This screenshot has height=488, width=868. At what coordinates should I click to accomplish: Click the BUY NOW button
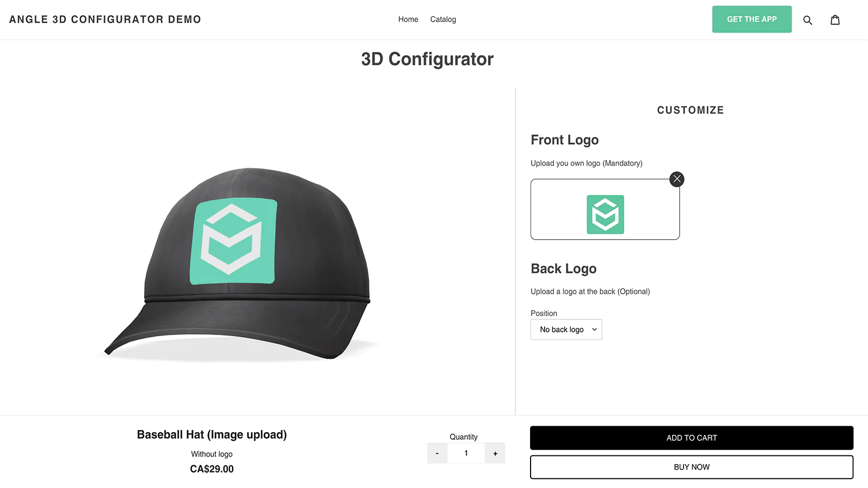click(x=691, y=467)
